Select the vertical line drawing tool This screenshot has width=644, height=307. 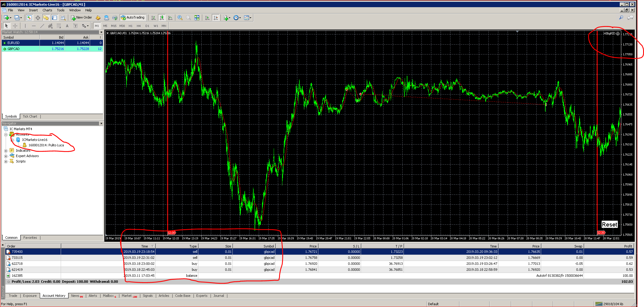[25, 26]
